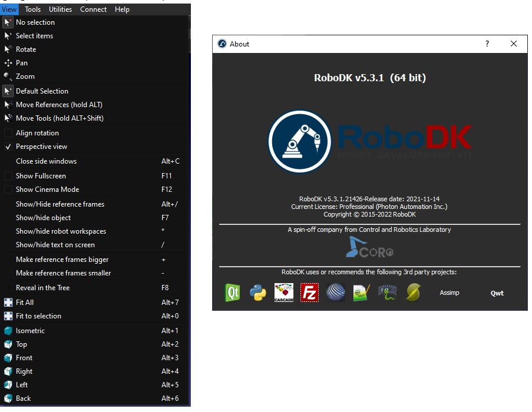Screen dimensions: 532x412
Task: Click the About dialog help question mark
Action: (487, 44)
